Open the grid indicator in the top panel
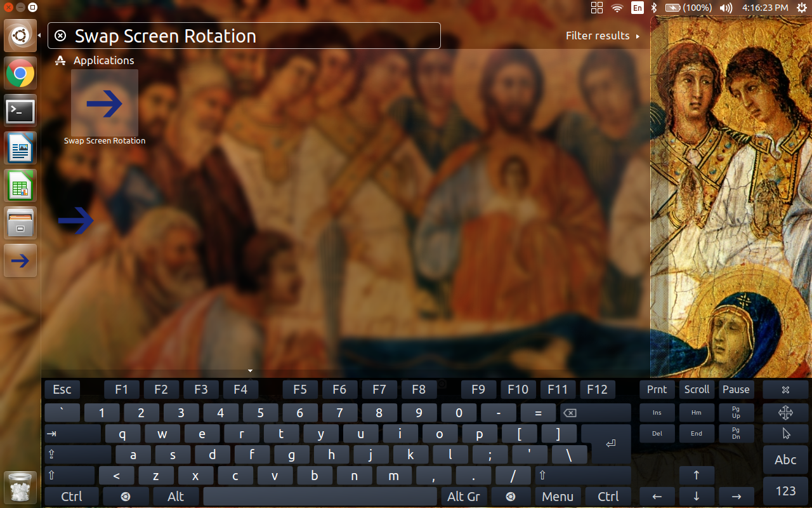This screenshot has width=812, height=508. point(596,8)
